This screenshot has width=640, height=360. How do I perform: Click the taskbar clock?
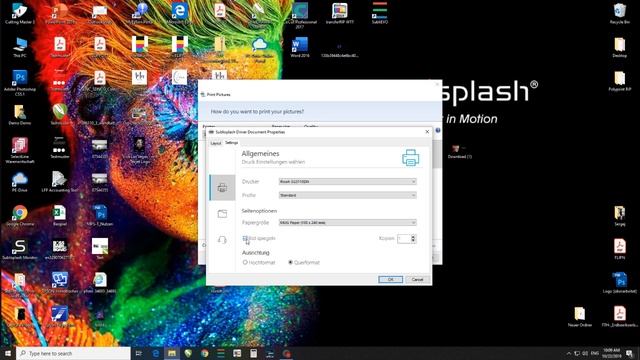611,353
